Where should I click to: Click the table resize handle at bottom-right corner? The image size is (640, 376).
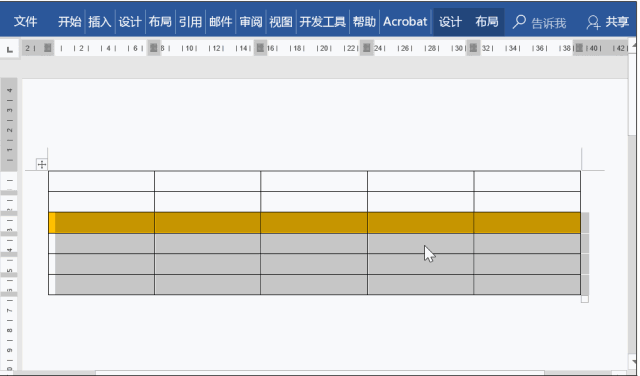[x=584, y=299]
